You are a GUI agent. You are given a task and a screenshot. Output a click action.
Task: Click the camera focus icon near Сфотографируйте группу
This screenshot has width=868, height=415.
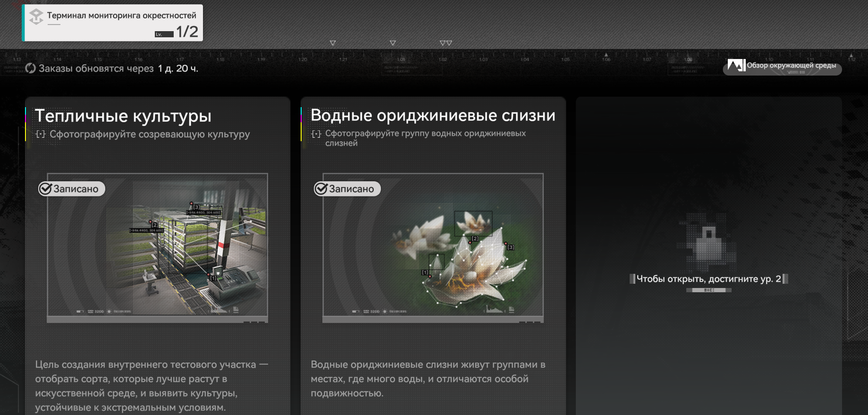[316, 134]
